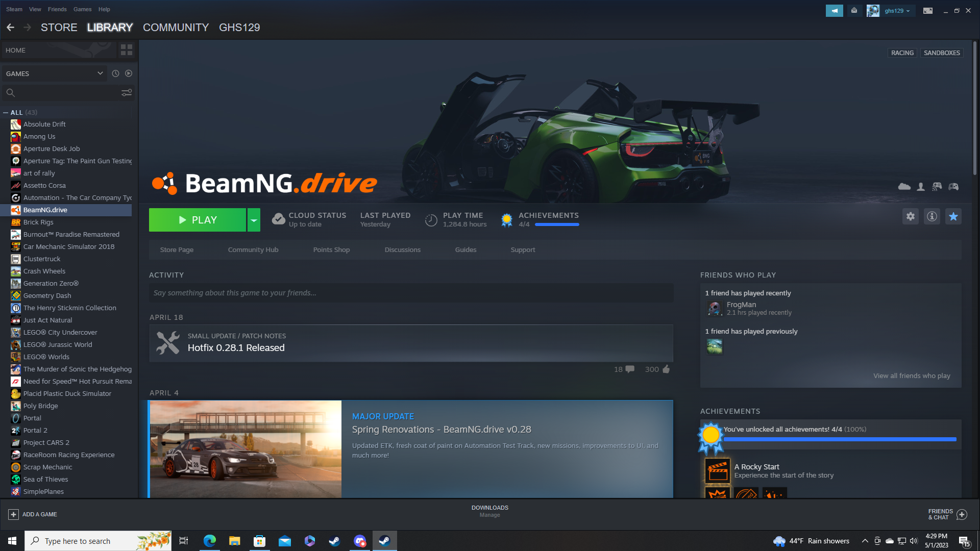Open the Store Page link
Image resolution: width=980 pixels, height=551 pixels.
point(177,249)
